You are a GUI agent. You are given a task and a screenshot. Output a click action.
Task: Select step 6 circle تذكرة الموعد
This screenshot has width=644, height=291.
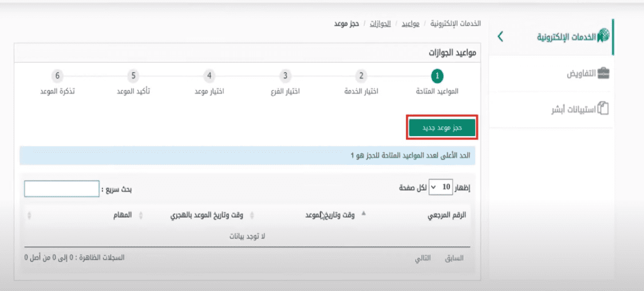57,76
